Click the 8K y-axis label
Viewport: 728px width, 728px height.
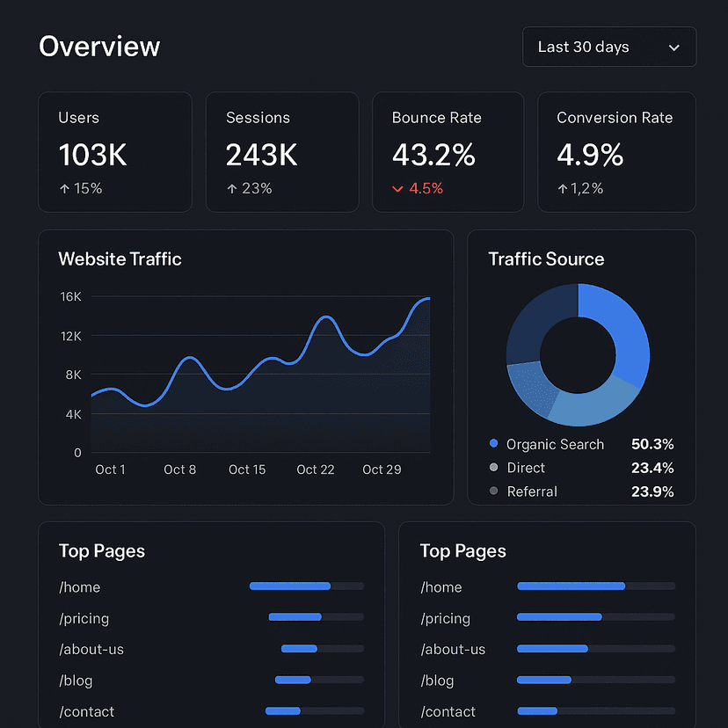pos(73,375)
